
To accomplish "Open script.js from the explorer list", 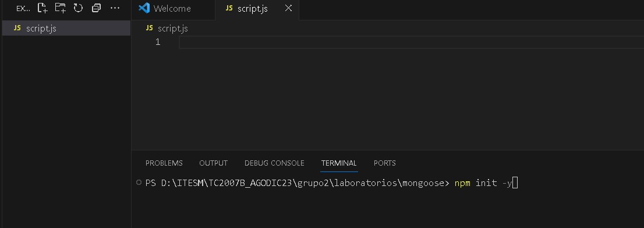I will click(66, 28).
